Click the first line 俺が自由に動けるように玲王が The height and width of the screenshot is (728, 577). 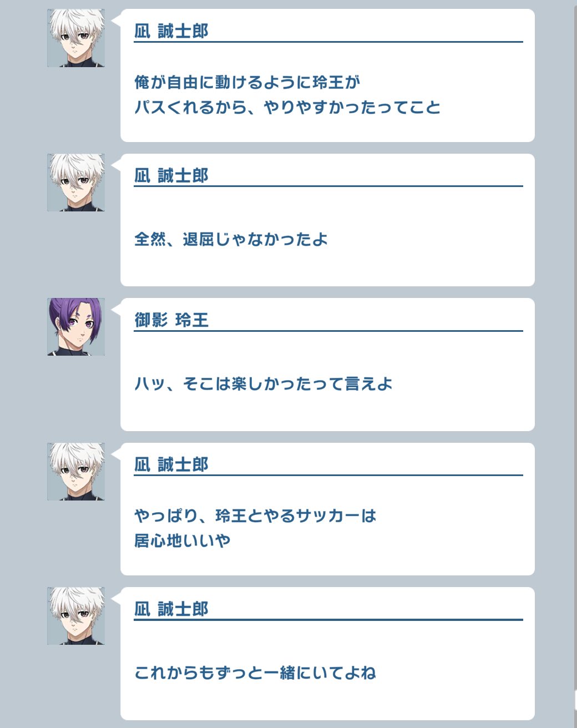coord(247,82)
